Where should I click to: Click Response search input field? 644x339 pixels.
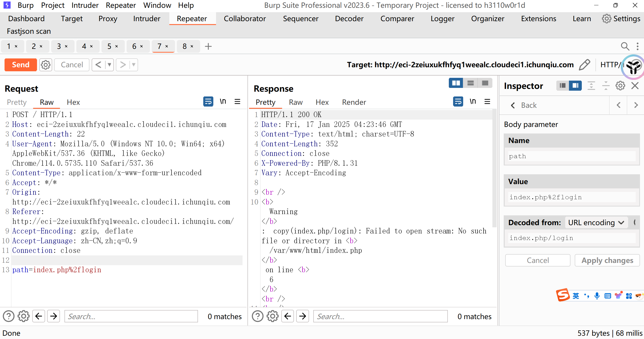click(x=381, y=316)
